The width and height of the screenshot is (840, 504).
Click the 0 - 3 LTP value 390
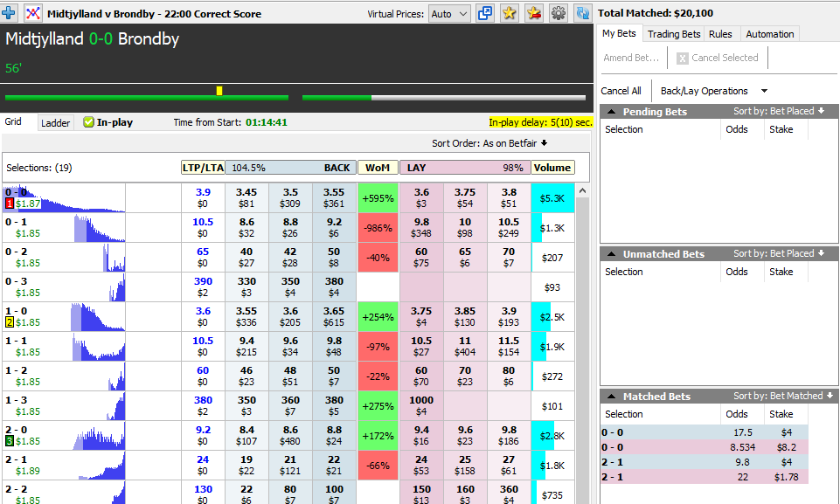203,281
